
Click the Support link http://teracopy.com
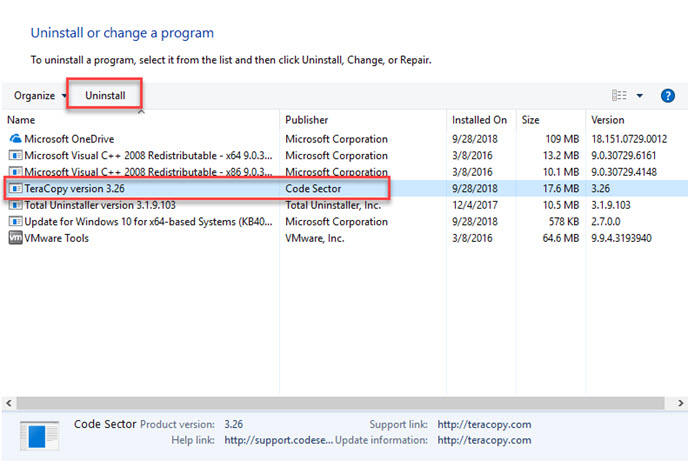point(484,424)
